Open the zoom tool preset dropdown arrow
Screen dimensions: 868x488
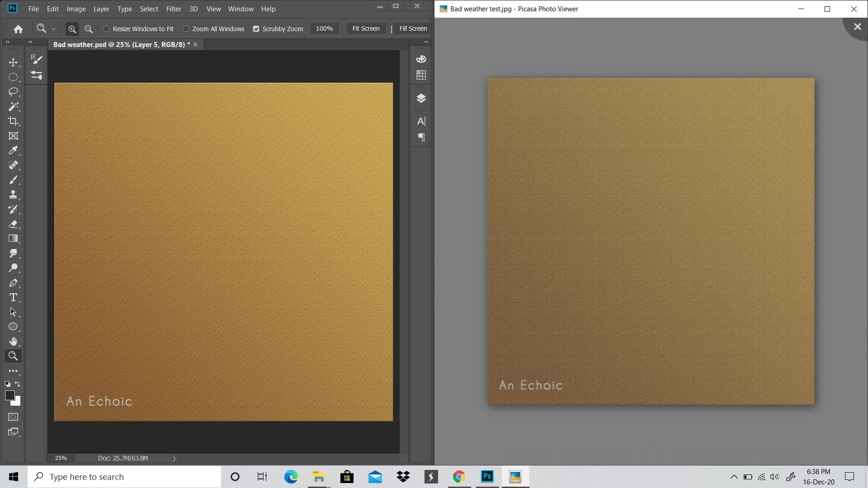53,29
